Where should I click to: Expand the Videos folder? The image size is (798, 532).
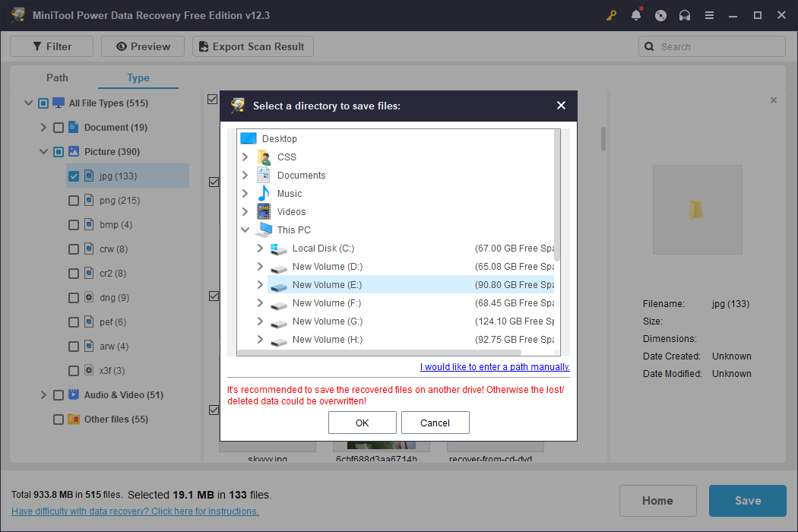click(x=245, y=212)
